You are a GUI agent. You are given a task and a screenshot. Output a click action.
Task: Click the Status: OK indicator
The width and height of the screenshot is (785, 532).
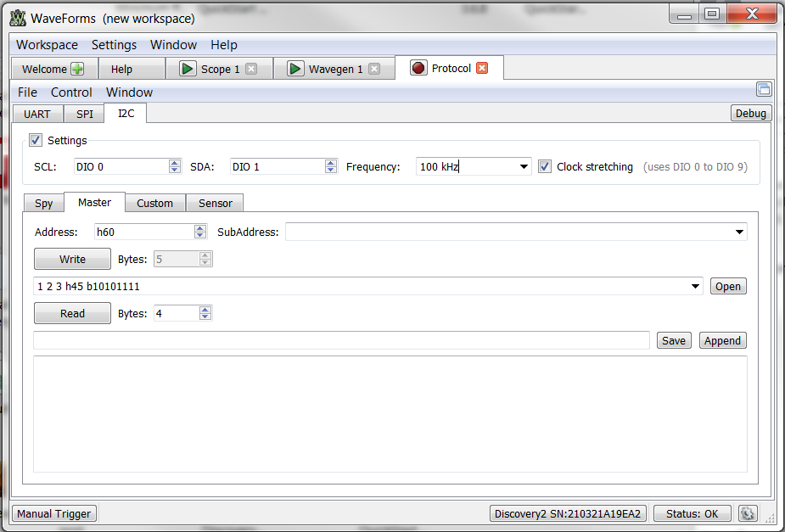[x=692, y=513]
